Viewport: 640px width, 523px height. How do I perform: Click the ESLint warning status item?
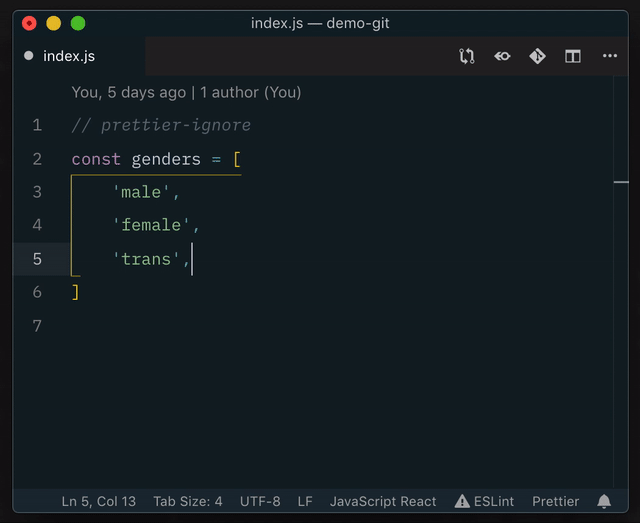pos(486,501)
